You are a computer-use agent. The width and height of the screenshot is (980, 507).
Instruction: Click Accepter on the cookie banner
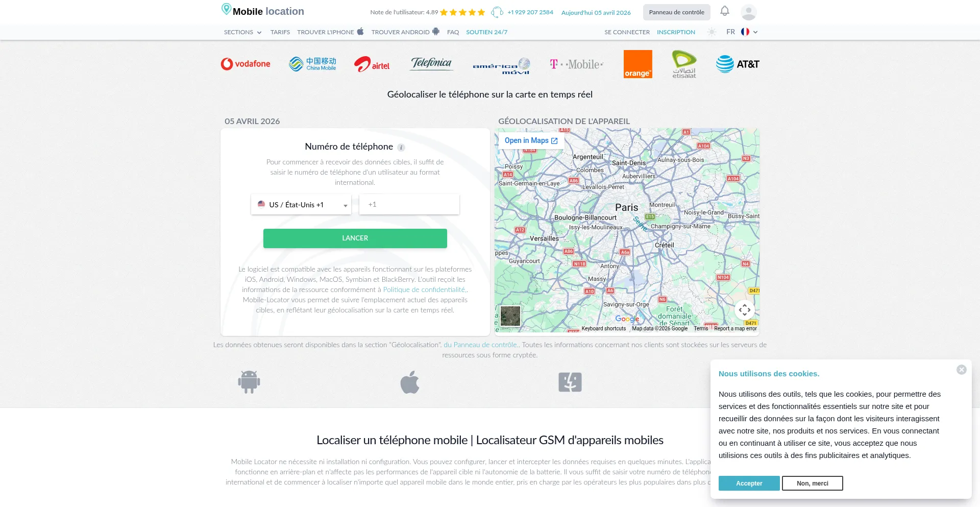point(749,483)
